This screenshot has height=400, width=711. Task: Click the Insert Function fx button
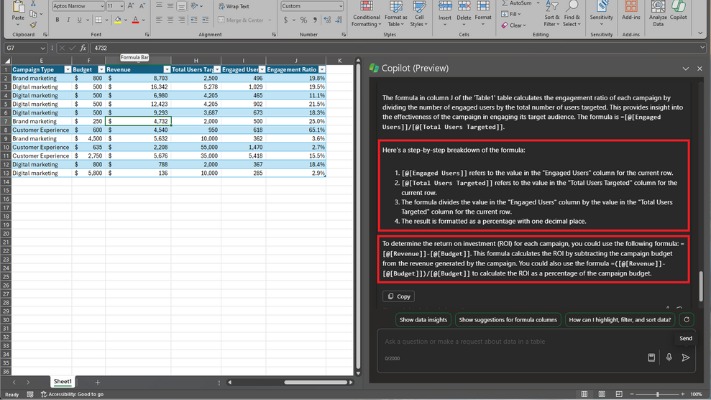(x=83, y=48)
